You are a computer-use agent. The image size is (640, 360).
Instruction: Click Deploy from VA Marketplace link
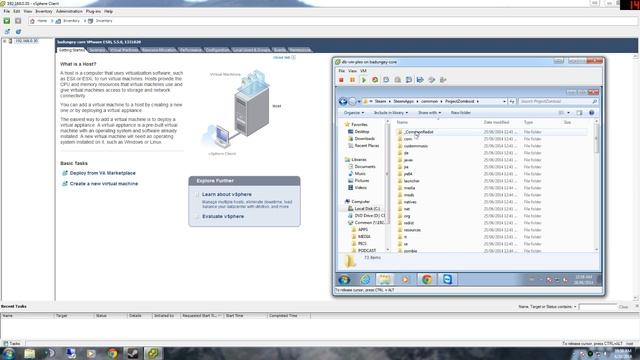click(102, 173)
